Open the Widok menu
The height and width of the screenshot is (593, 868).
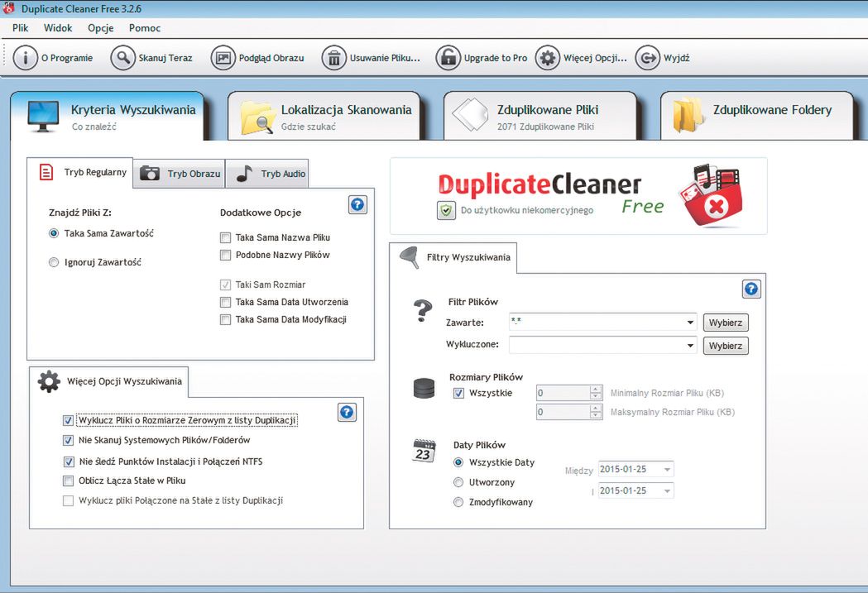[58, 28]
